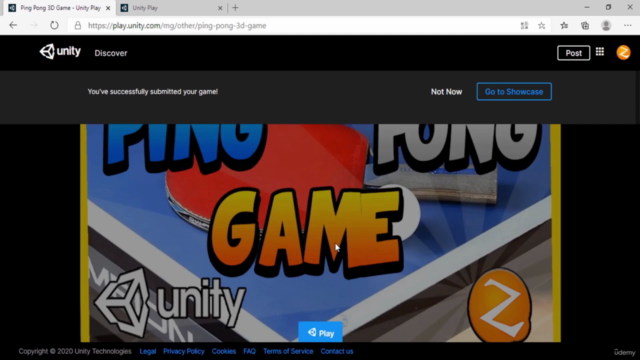The height and width of the screenshot is (360, 640).
Task: Open the Legal footer link
Action: click(148, 351)
